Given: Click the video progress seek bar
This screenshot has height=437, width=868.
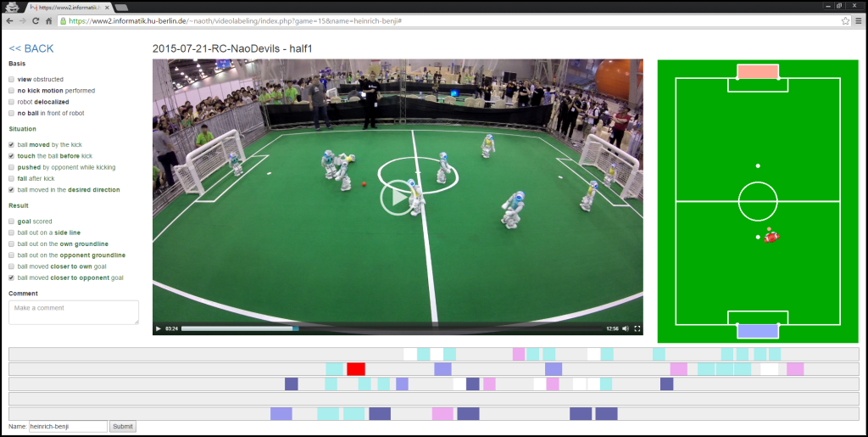Looking at the screenshot, I should [390, 328].
